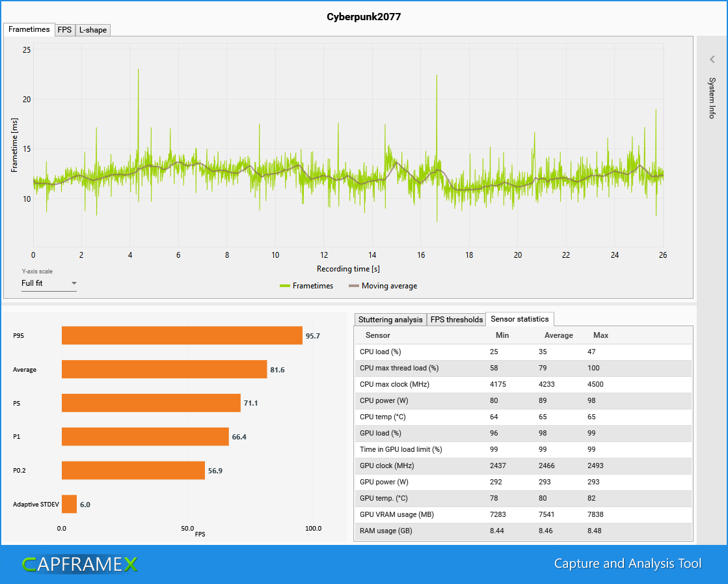Open the Stuttering analysis tab
Viewport: 728px width, 584px height.
coord(390,320)
